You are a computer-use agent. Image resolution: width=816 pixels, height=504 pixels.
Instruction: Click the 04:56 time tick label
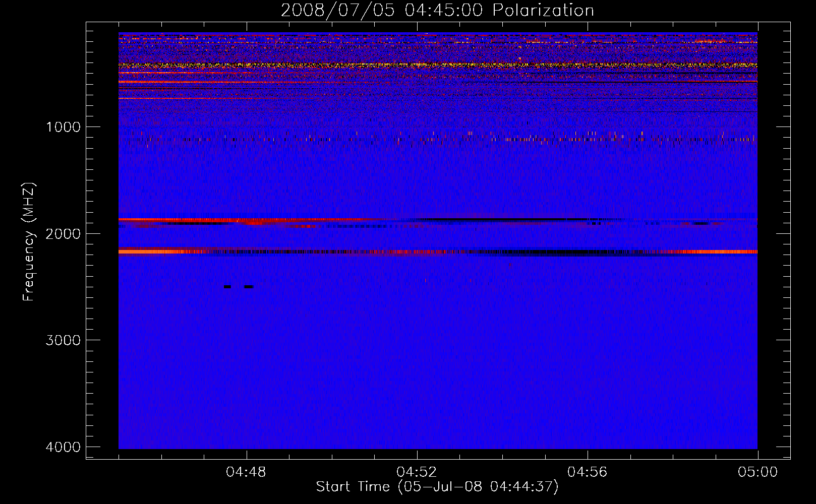pyautogui.click(x=588, y=472)
